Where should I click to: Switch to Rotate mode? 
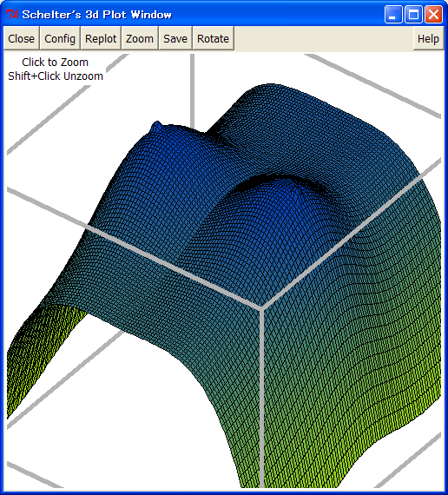click(213, 38)
